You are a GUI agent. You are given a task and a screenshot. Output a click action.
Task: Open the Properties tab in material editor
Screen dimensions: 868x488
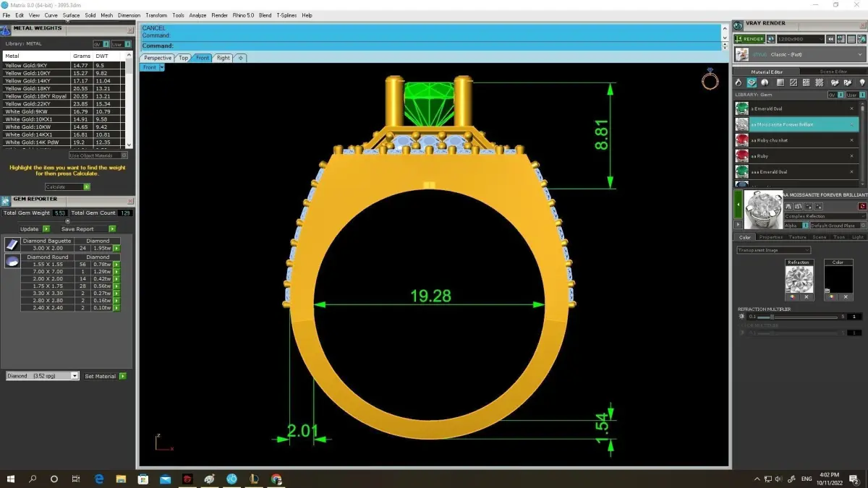(x=770, y=237)
